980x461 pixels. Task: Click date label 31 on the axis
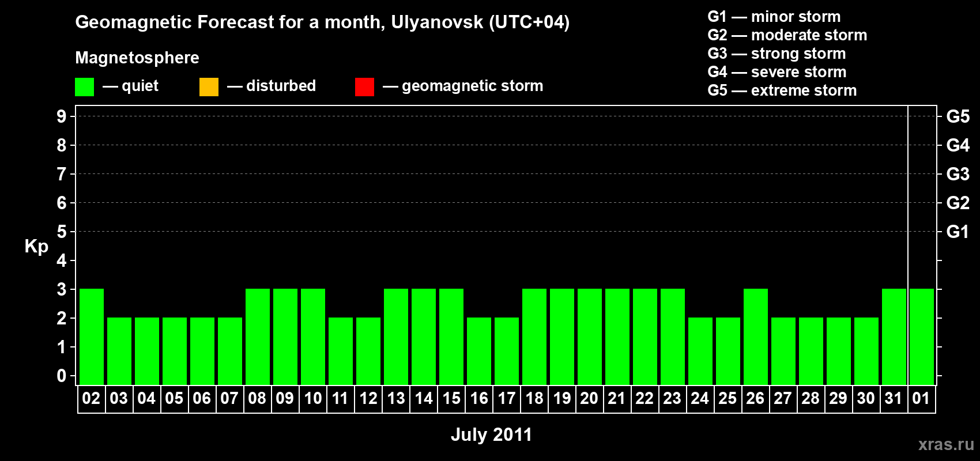894,398
